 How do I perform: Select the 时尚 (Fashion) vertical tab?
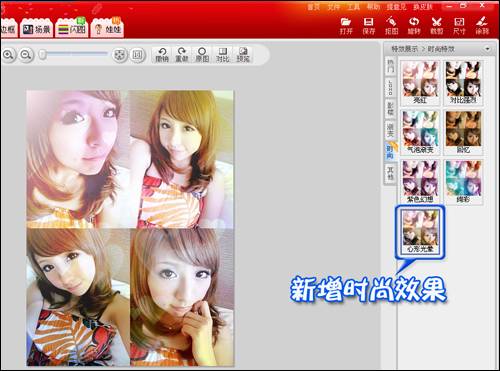coord(390,151)
